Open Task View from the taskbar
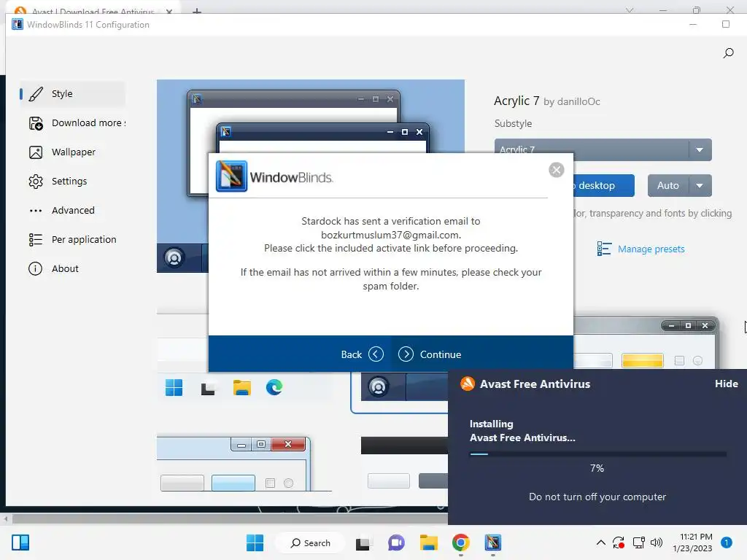Viewport: 747px width, 560px height. coord(363,542)
